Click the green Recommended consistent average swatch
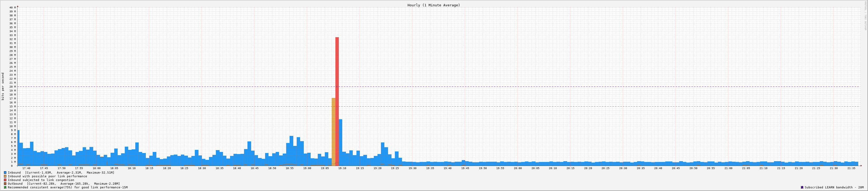The width and height of the screenshot is (868, 191). pyautogui.click(x=5, y=187)
